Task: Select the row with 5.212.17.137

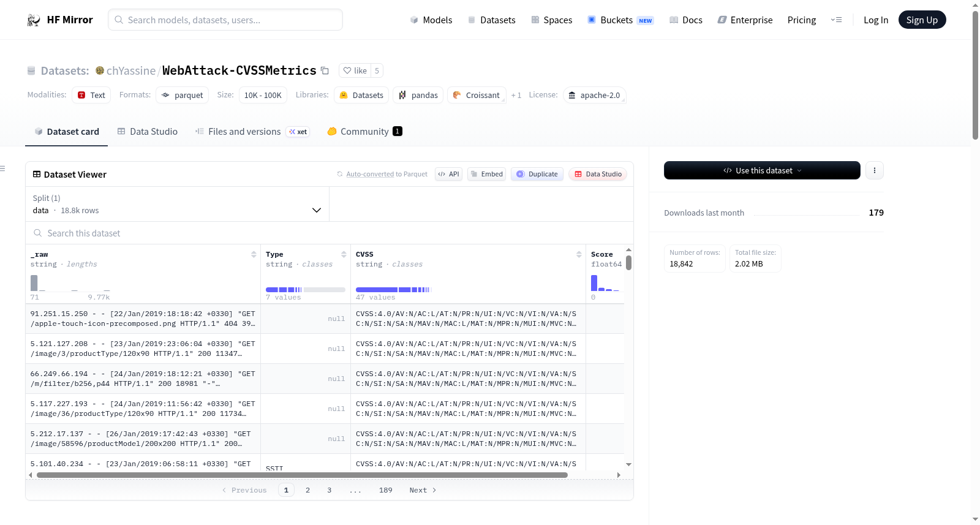Action: (325, 439)
